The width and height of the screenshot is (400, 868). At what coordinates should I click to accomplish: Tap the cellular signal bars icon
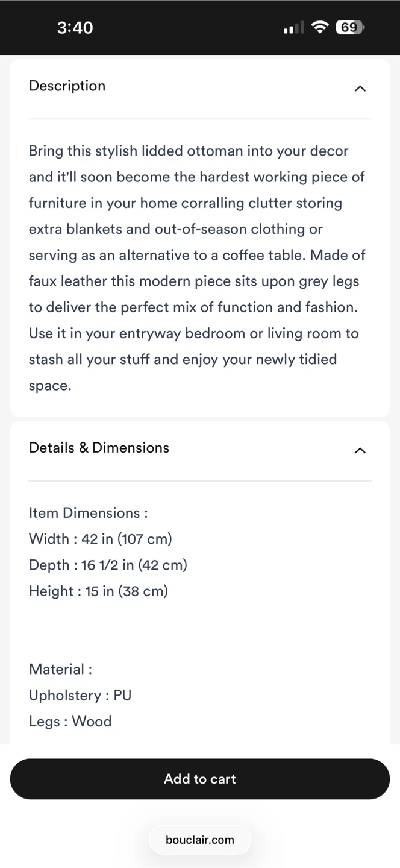pyautogui.click(x=294, y=28)
